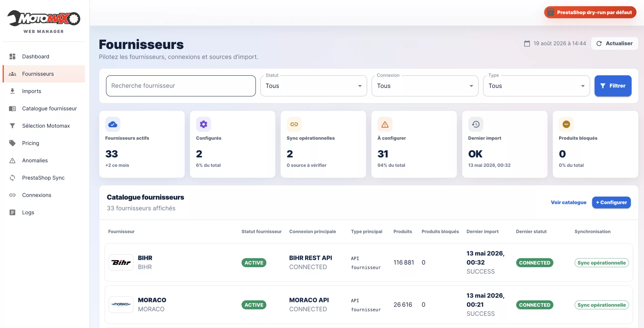
Task: Select Fournisseurs in the sidebar
Action: 44,74
